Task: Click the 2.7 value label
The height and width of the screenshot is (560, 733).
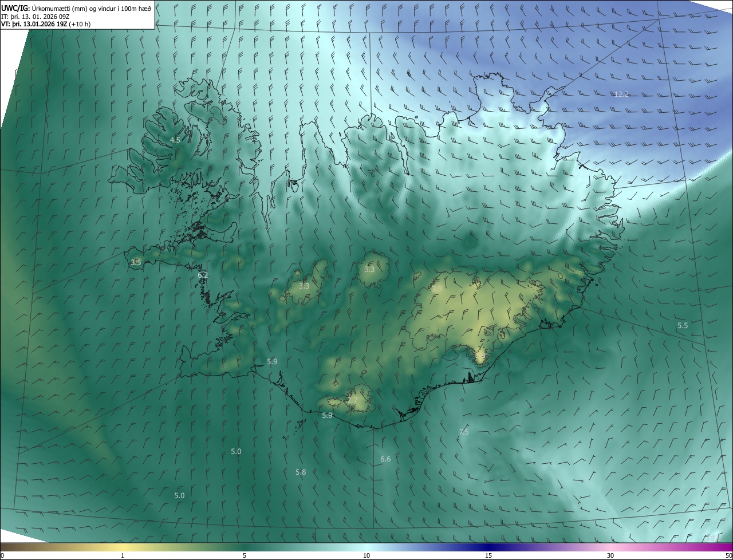Action: [x=353, y=400]
